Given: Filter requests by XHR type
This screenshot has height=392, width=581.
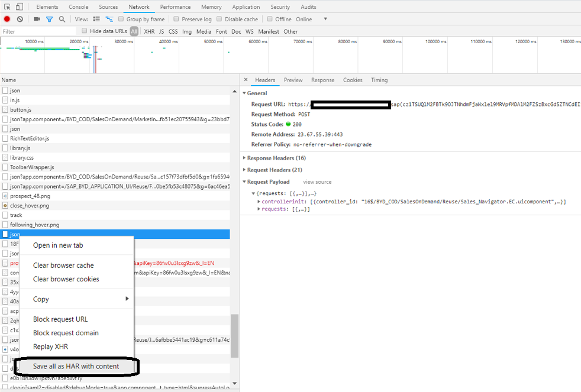Looking at the screenshot, I should pos(149,31).
